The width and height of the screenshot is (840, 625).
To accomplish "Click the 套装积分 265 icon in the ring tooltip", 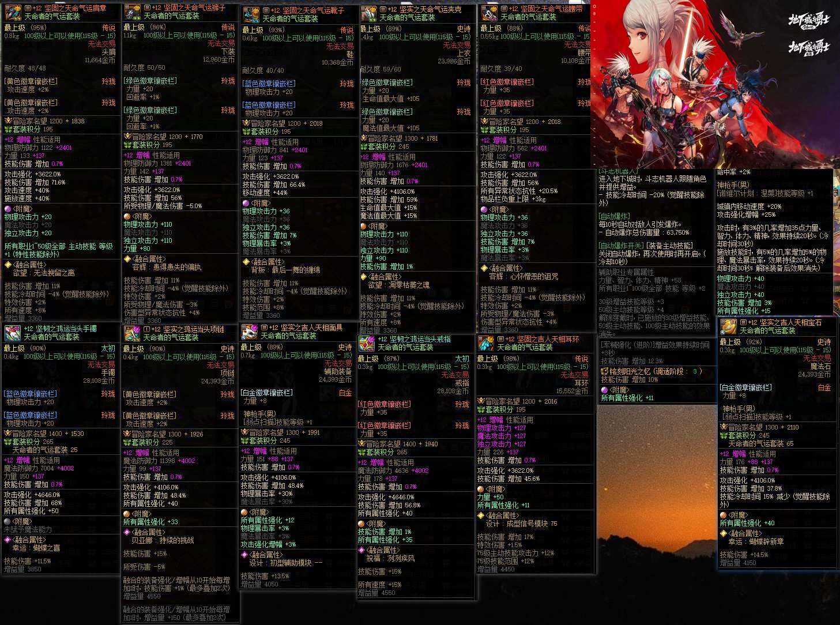I will (x=361, y=453).
